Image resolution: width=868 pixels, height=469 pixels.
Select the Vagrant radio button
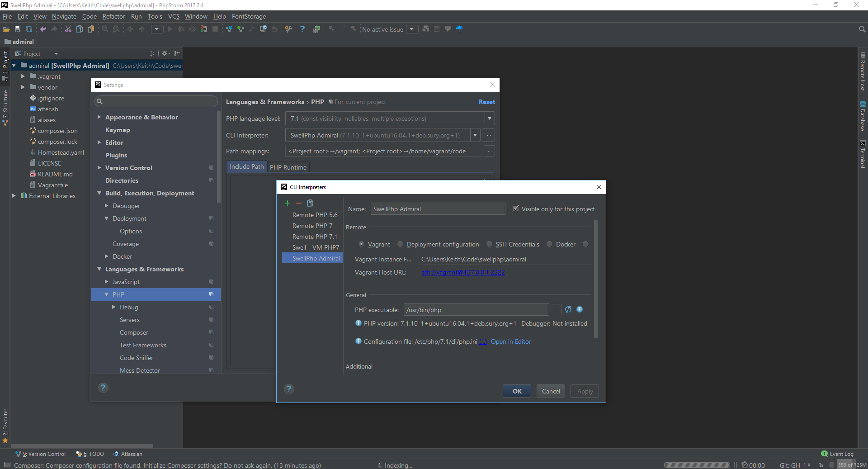[x=361, y=244]
